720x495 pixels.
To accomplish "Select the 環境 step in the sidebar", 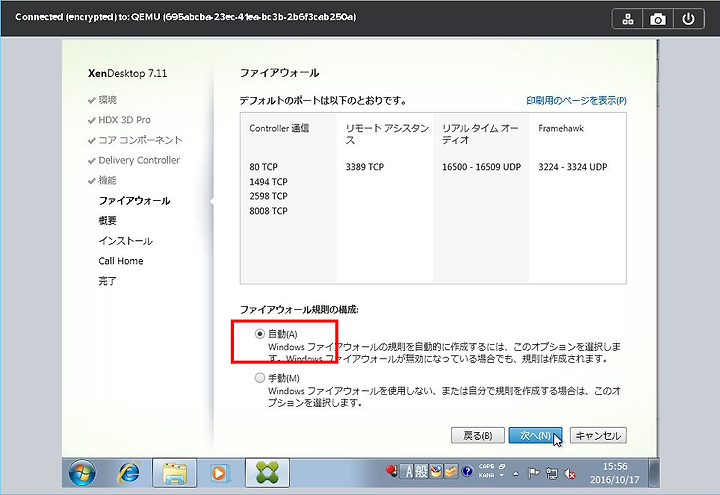I will (x=107, y=100).
